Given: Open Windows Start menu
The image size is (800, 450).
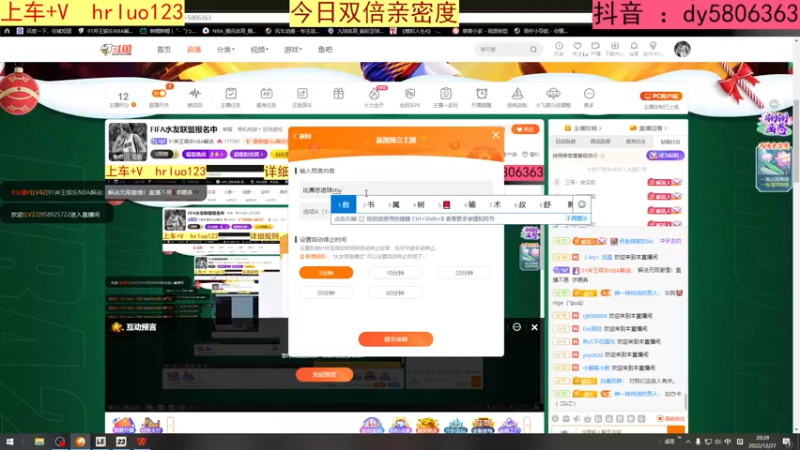Looking at the screenshot, I should (10, 442).
